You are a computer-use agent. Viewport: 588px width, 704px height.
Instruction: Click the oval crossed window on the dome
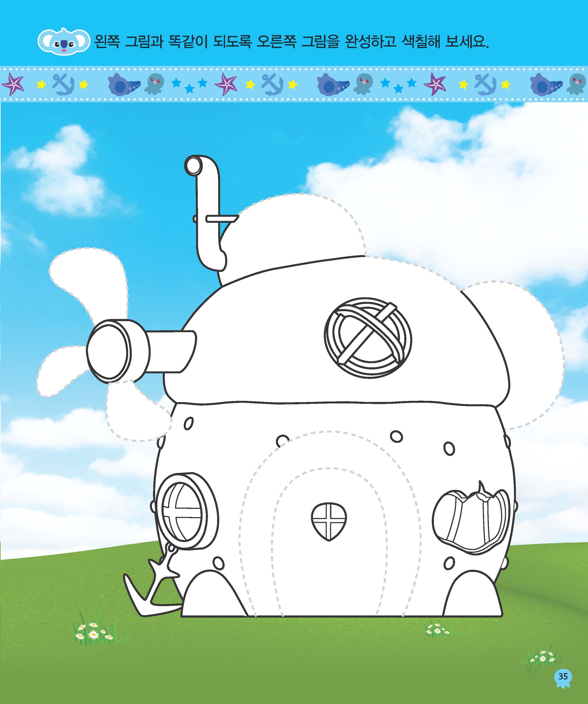pos(368,338)
